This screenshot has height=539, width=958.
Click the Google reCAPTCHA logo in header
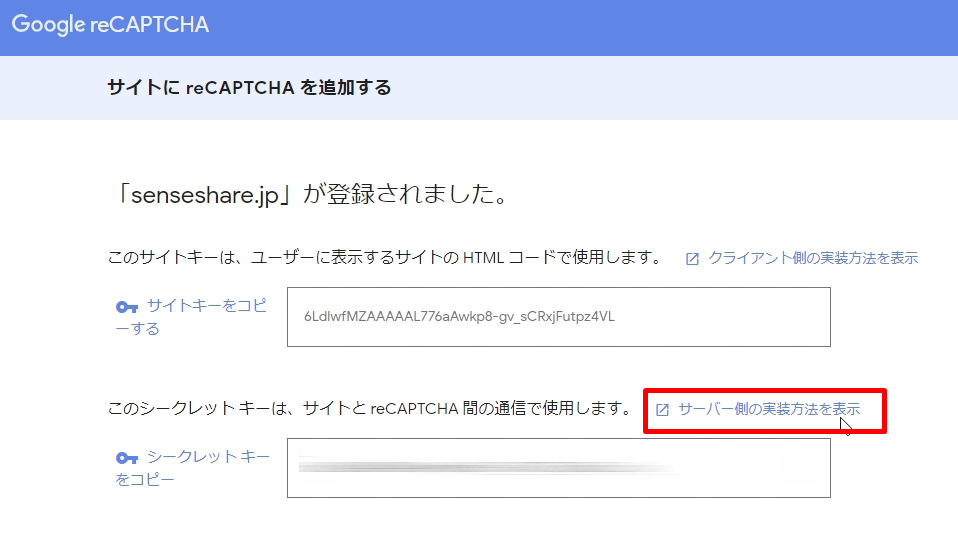pyautogui.click(x=111, y=24)
